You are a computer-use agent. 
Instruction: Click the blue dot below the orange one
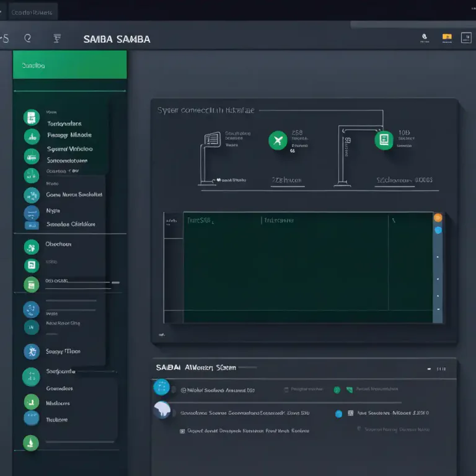(438, 230)
